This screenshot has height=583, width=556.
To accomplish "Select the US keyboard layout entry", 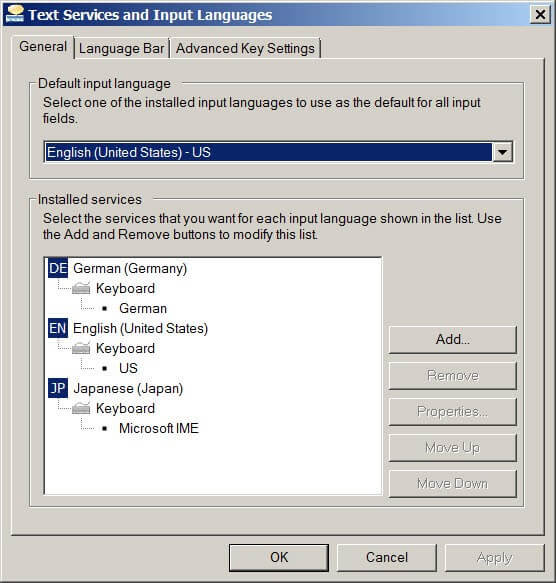I will 128,368.
